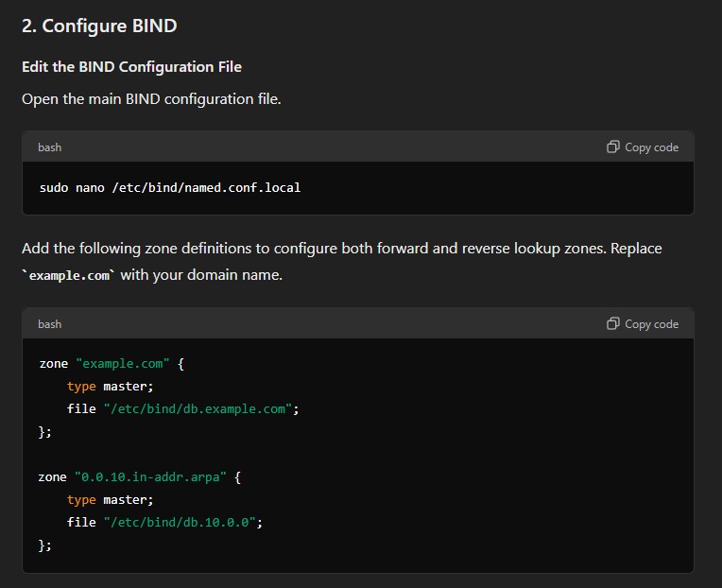Click the "0.0.10.in-addr.arpa" zone name string
722x588 pixels.
[150, 477]
